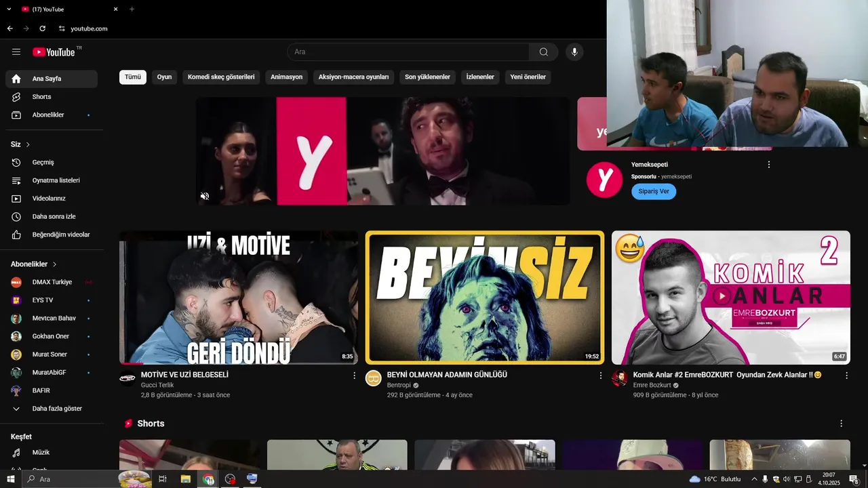Open the notification center icon
The image size is (868, 488).
[854, 479]
